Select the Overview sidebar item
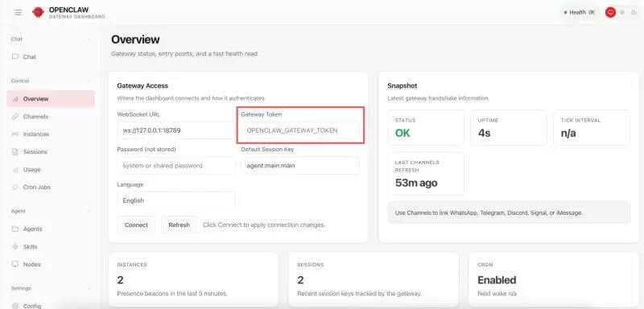 [x=51, y=99]
